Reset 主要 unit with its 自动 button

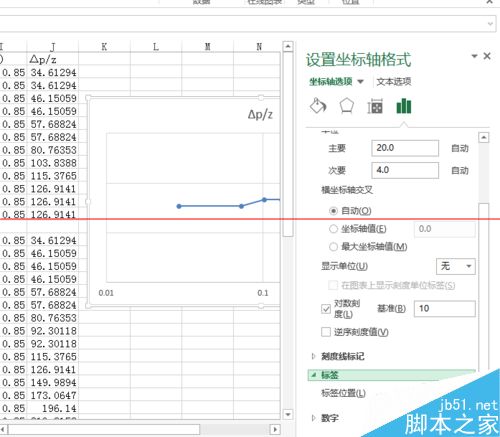point(460,148)
